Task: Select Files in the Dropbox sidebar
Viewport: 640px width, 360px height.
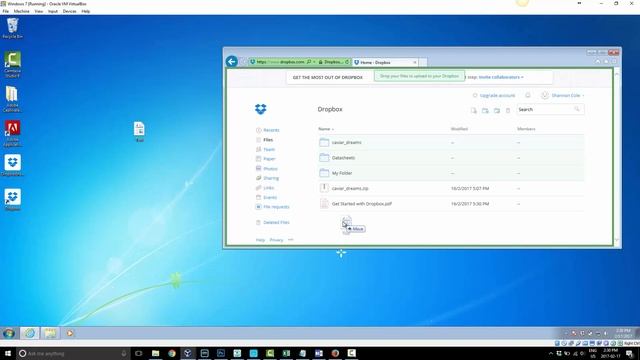Action: point(264,140)
